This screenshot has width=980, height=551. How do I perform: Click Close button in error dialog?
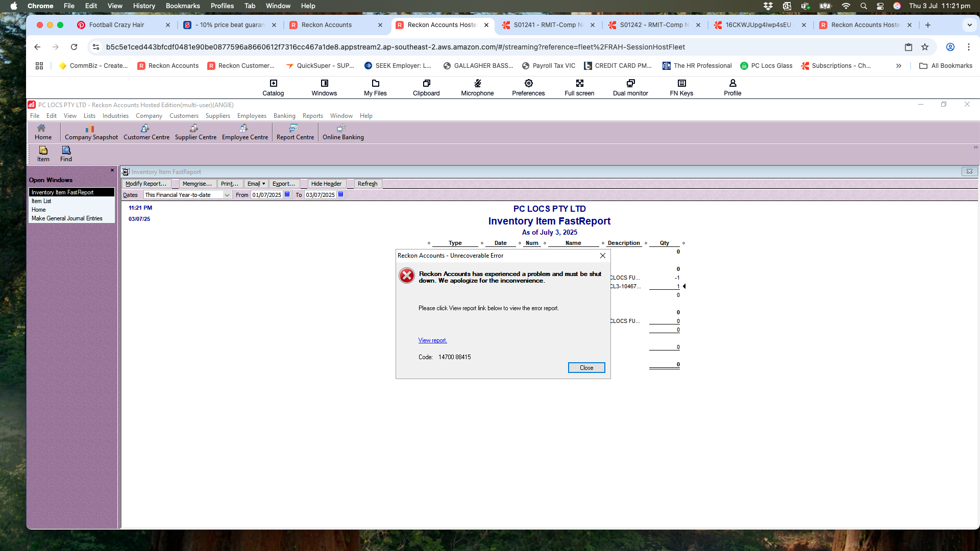(x=586, y=368)
